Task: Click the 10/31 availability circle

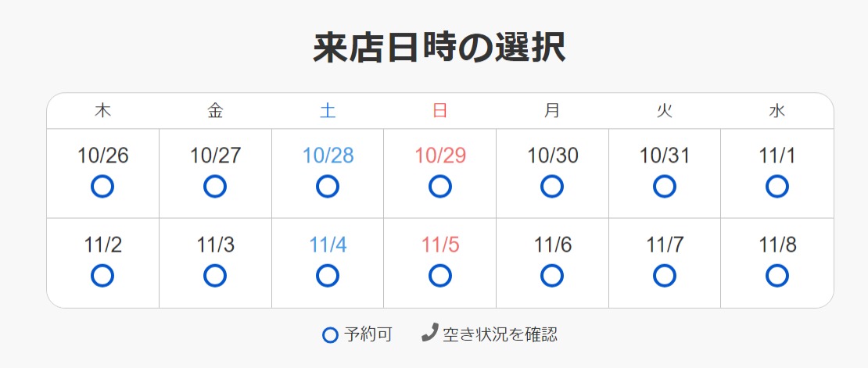Action: tap(665, 187)
